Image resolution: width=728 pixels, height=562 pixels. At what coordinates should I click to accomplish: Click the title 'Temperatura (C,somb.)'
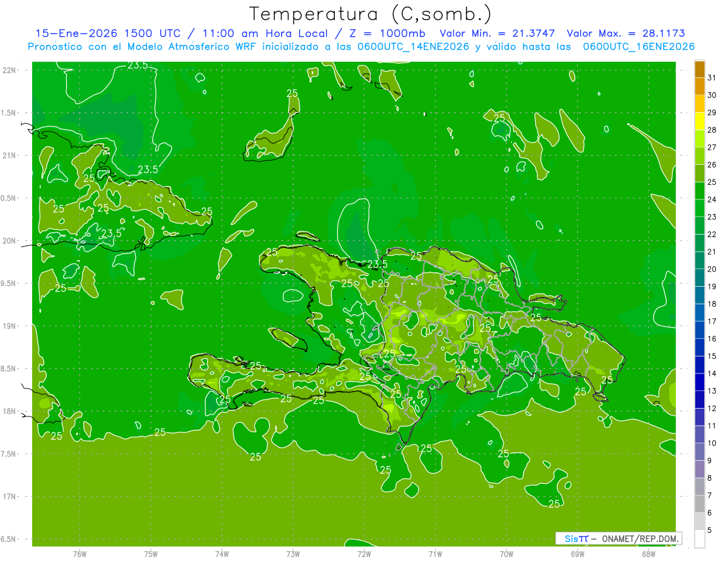click(x=371, y=14)
